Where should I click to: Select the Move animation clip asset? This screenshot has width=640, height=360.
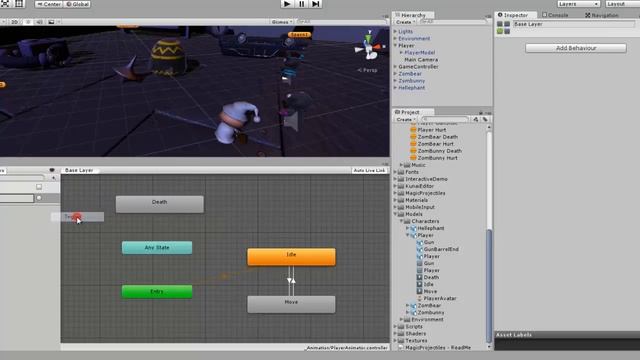click(427, 291)
